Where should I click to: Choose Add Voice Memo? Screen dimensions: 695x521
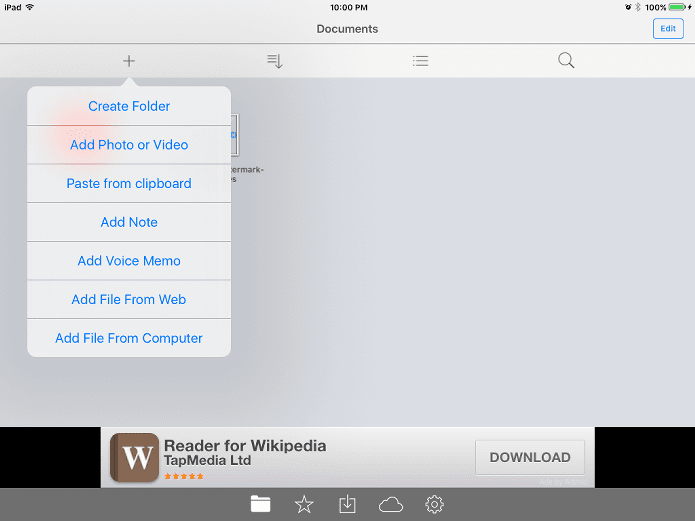129,261
